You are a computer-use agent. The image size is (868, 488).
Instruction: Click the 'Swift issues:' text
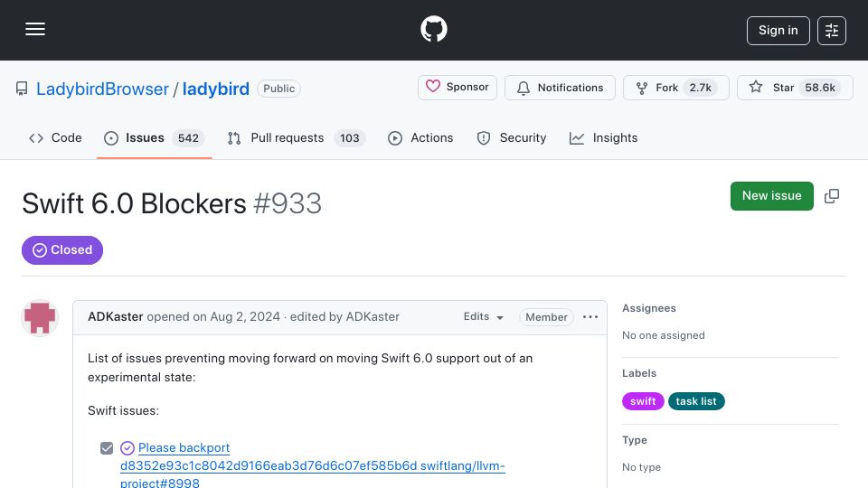(x=123, y=410)
